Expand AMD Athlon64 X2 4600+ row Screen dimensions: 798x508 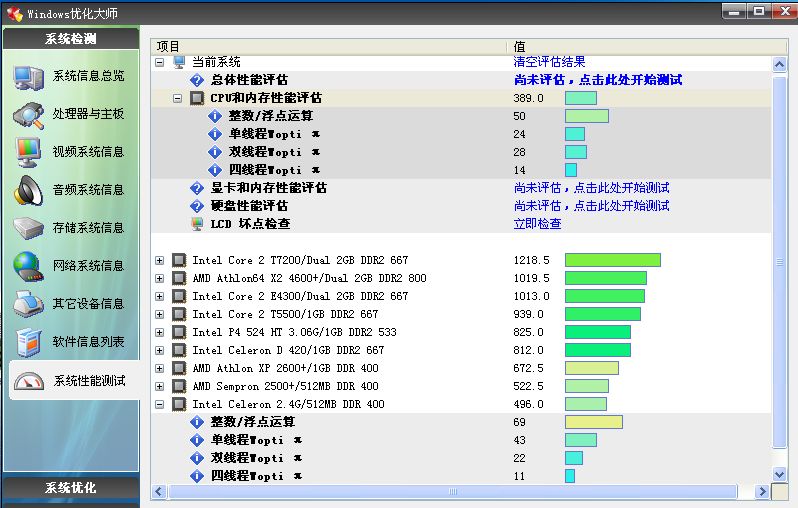coord(160,278)
